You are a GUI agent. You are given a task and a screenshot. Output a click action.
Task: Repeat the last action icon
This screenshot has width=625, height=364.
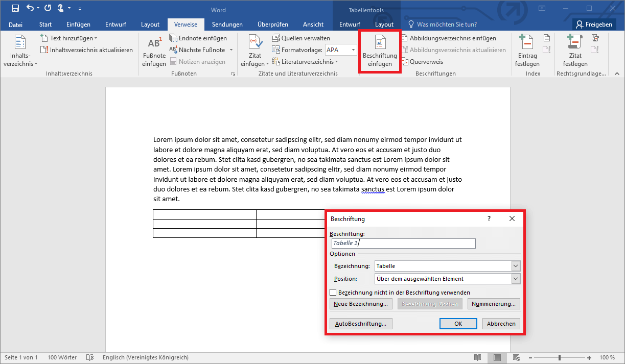click(48, 8)
